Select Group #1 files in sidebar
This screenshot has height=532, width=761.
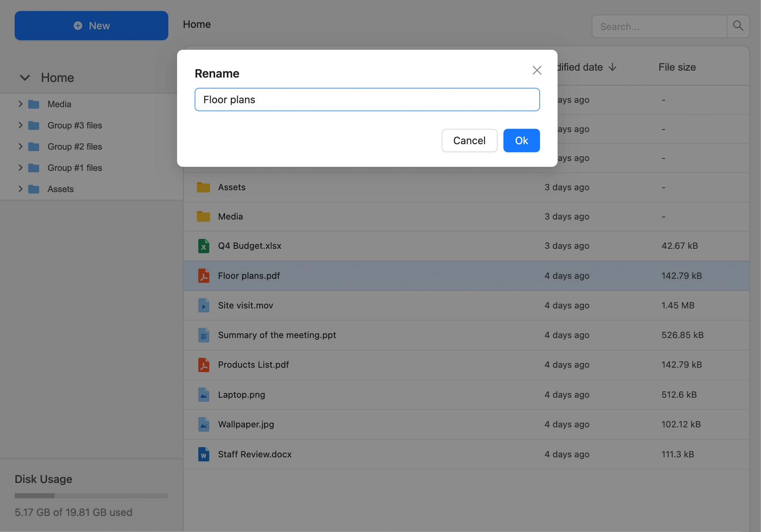point(75,168)
